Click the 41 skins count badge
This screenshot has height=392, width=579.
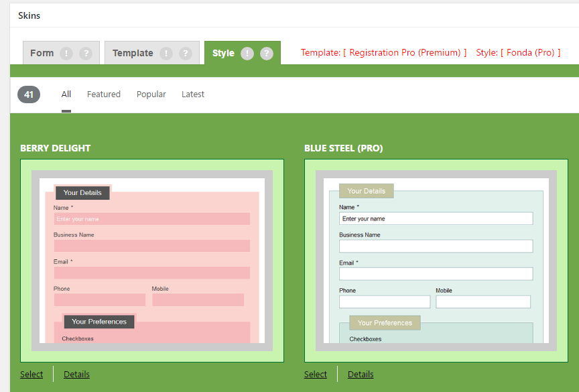pyautogui.click(x=28, y=94)
